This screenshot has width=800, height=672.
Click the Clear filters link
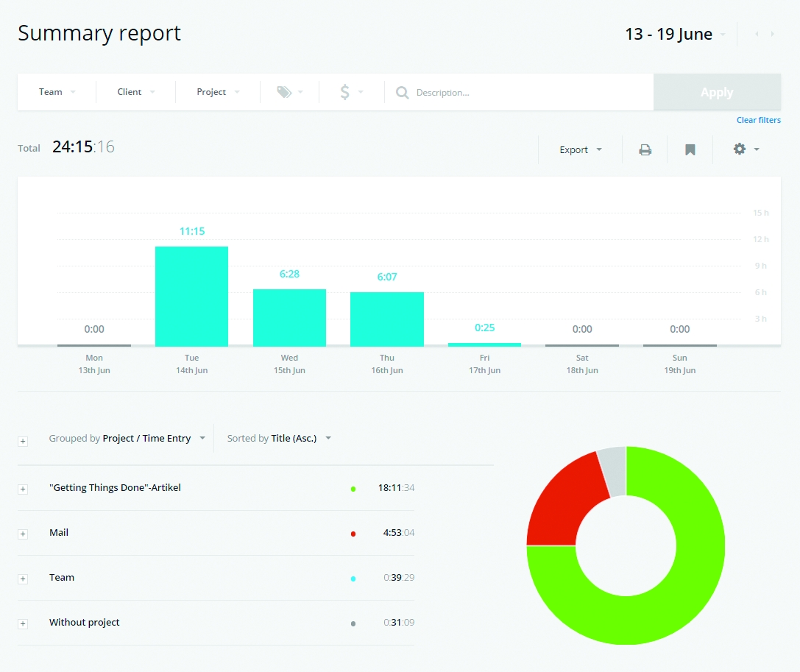pos(758,120)
